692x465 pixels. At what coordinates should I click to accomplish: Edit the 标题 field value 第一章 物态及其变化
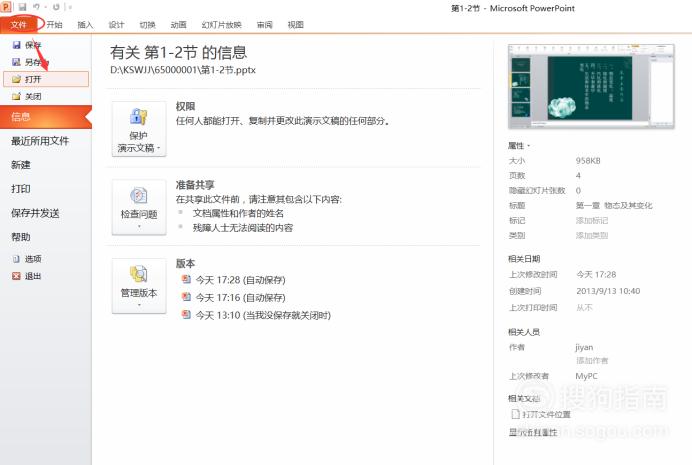pyautogui.click(x=614, y=206)
